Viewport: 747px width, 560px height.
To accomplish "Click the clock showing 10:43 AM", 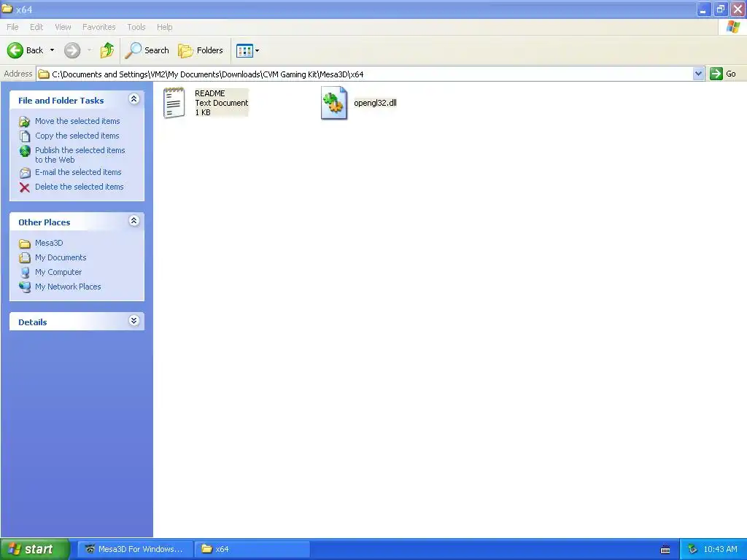I will coord(720,550).
